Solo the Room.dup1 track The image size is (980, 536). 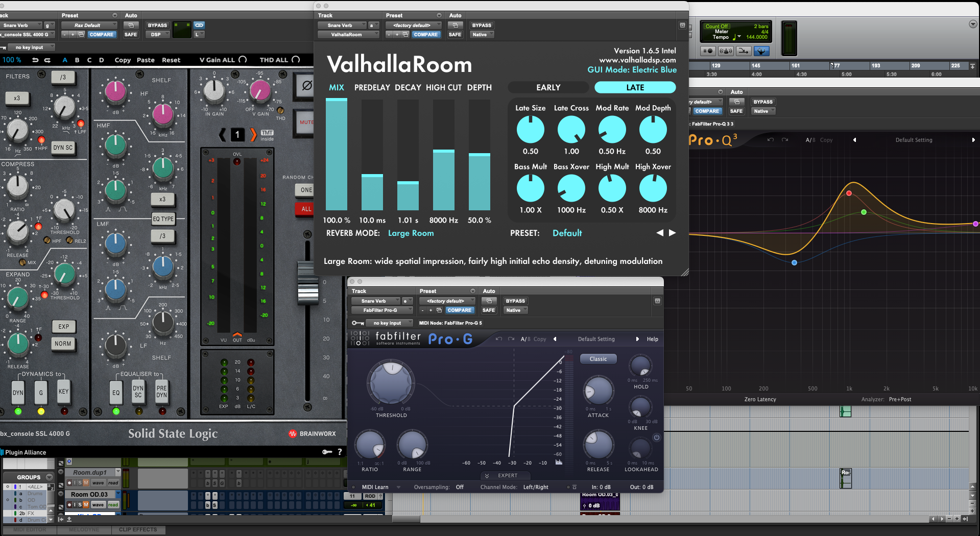pos(80,482)
